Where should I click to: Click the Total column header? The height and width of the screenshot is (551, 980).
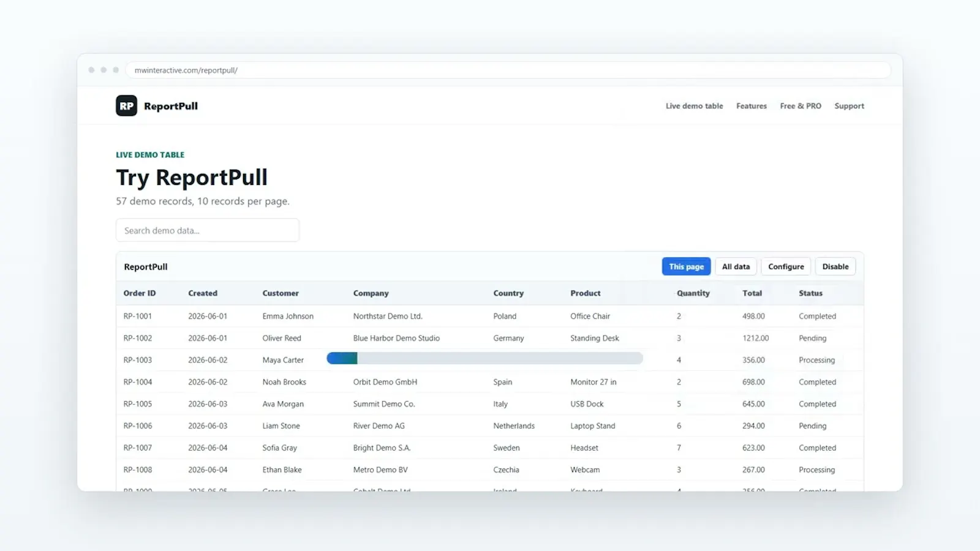click(752, 293)
